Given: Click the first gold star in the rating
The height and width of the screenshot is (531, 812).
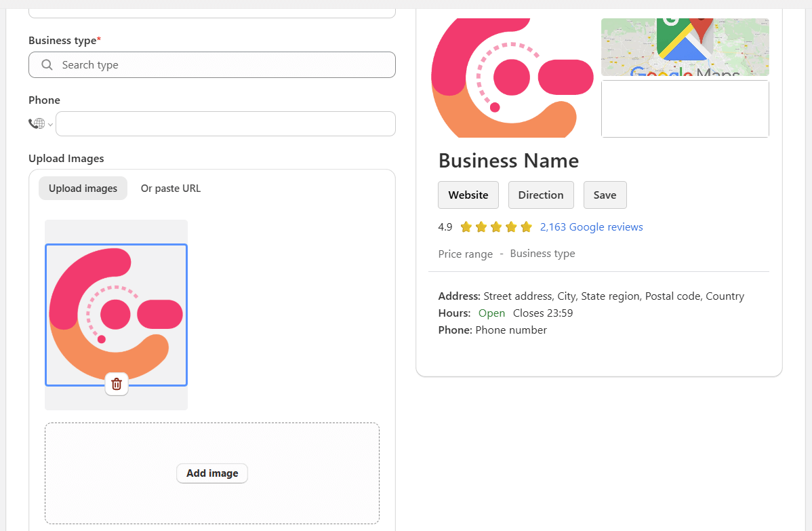Looking at the screenshot, I should (x=466, y=227).
